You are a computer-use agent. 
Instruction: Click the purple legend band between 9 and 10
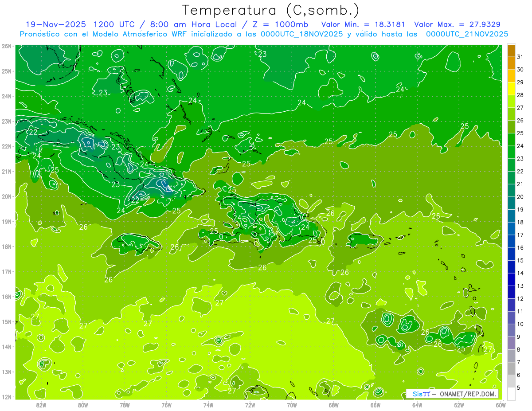511,330
